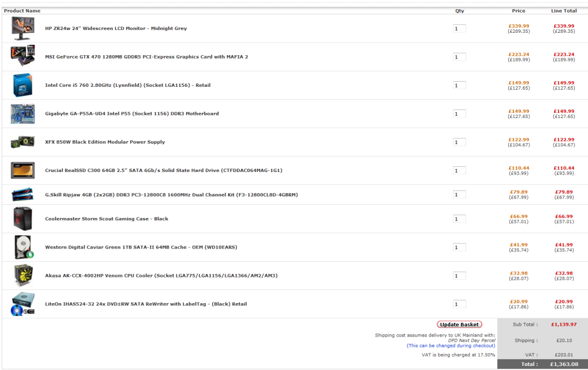
Task: Open the Western Digital Caviar Green 1TB link
Action: pyautogui.click(x=141, y=247)
